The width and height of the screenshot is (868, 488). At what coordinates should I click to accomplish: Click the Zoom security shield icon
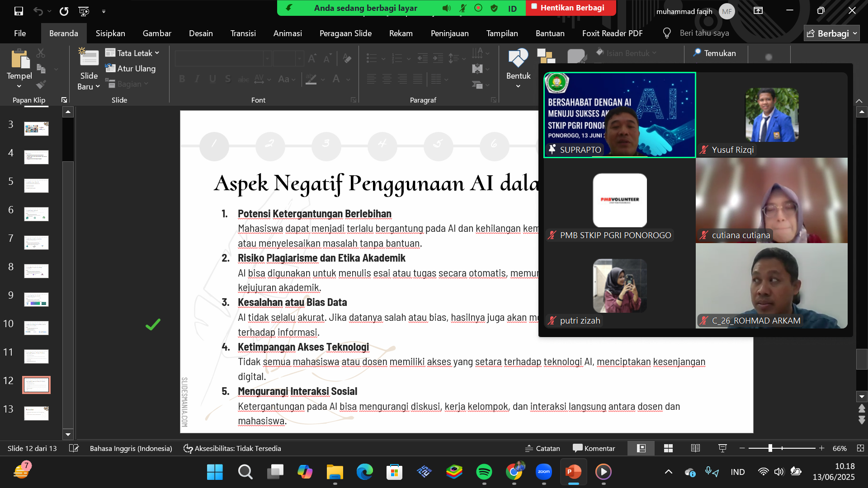pyautogui.click(x=494, y=8)
